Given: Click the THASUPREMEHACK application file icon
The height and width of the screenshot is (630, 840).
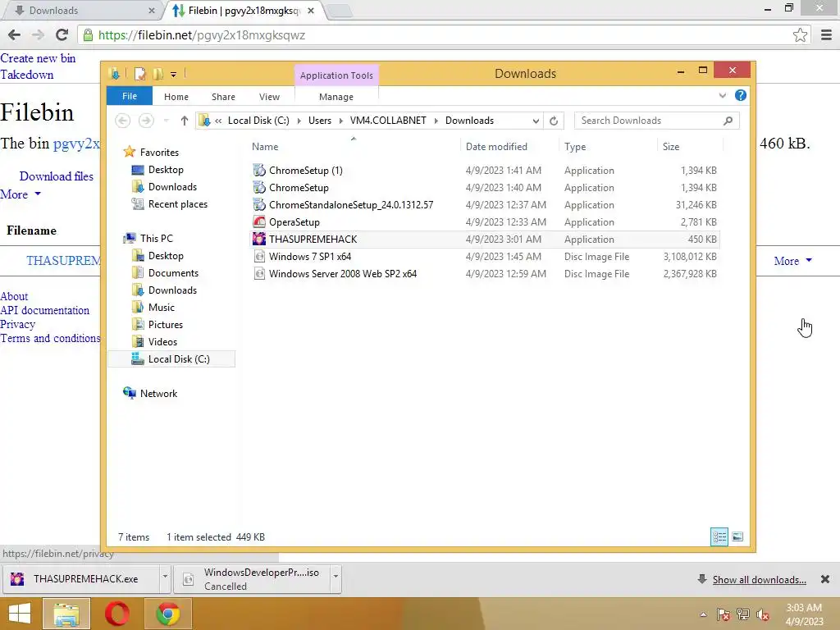Looking at the screenshot, I should point(259,239).
